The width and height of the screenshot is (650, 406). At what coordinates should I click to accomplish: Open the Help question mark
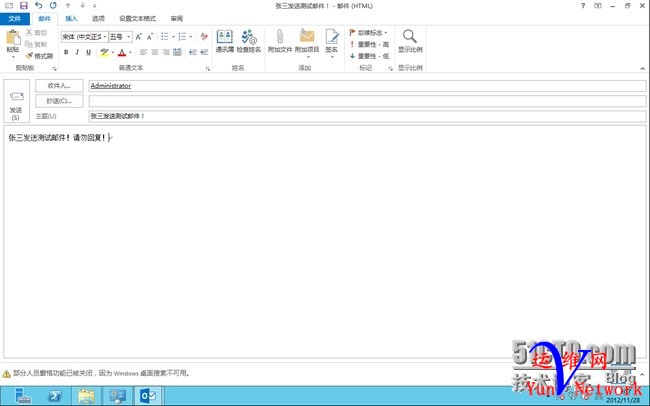[583, 6]
